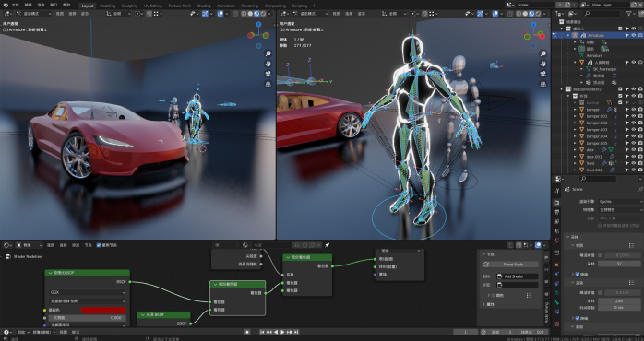Switch to the Animation workspace tab
The height and width of the screenshot is (341, 644).
pyautogui.click(x=225, y=6)
